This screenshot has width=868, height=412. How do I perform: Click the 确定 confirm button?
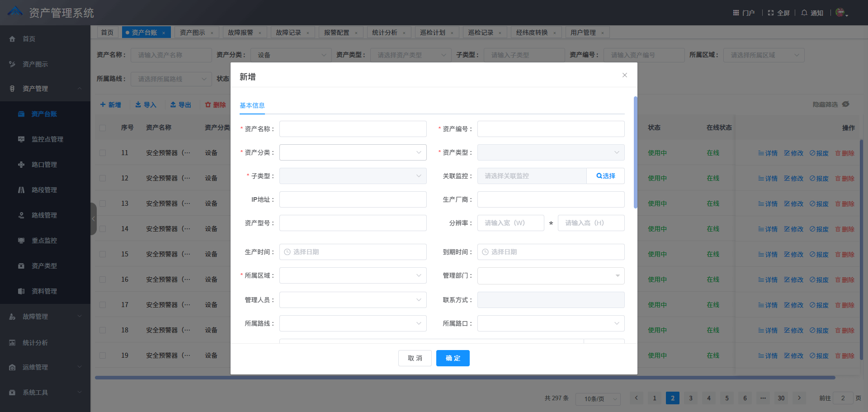point(453,358)
